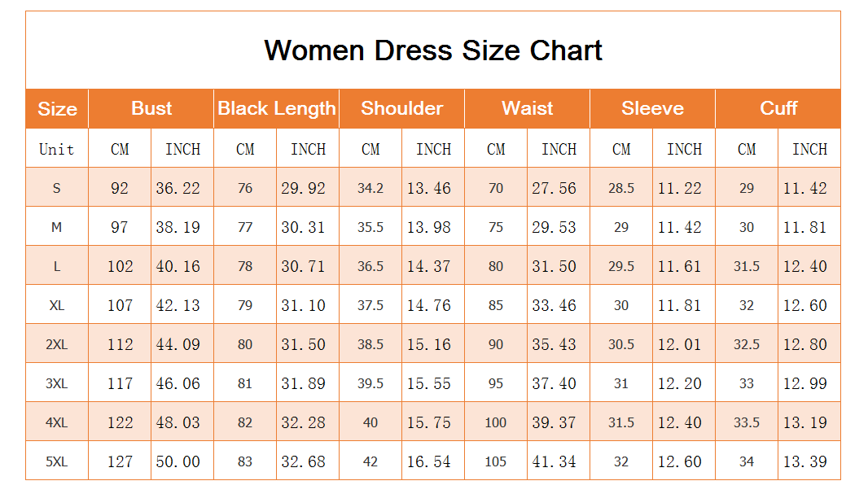The height and width of the screenshot is (494, 868).
Task: Click the XL size row label
Action: 56,305
